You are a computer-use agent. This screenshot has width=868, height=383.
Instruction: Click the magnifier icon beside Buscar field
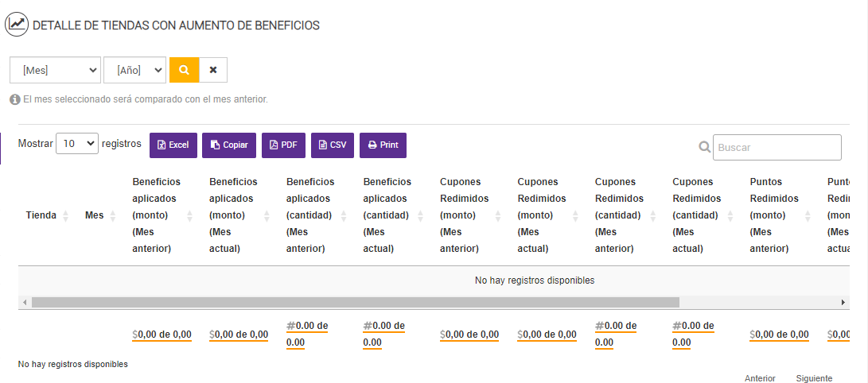pyautogui.click(x=704, y=147)
